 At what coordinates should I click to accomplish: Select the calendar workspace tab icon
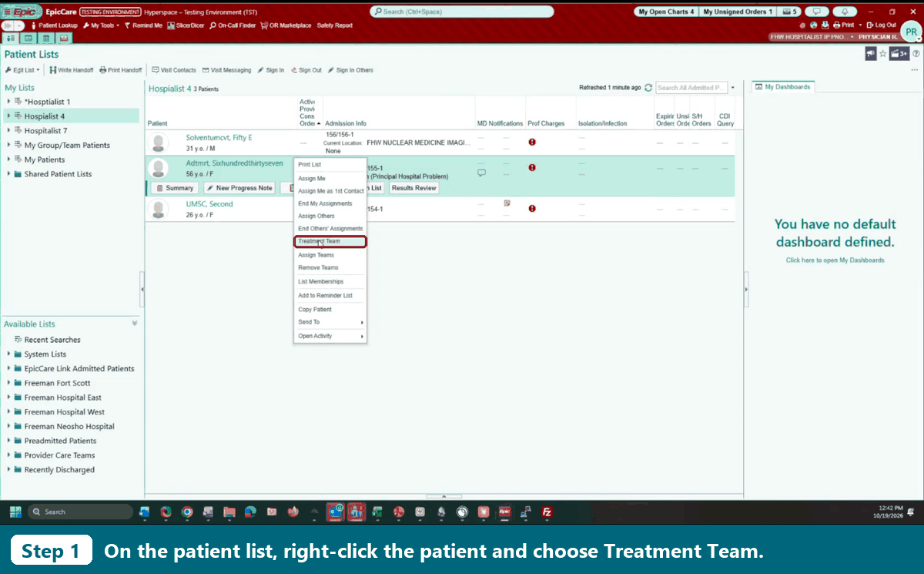point(45,38)
